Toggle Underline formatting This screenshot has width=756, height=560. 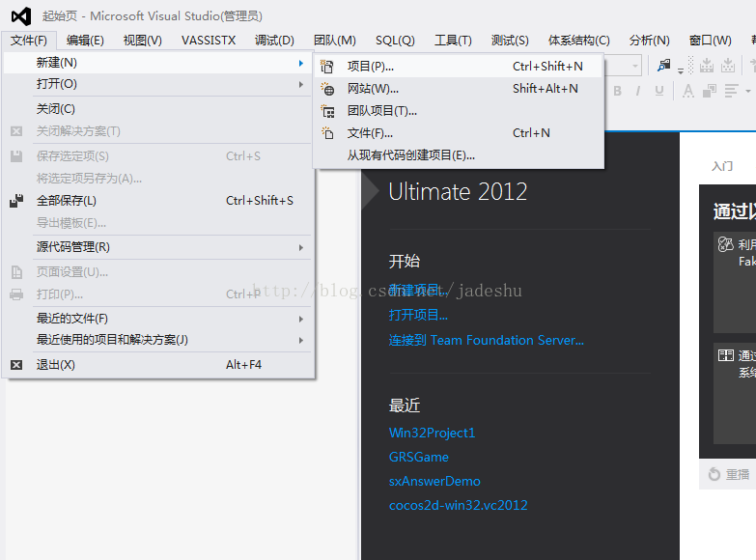(x=659, y=91)
